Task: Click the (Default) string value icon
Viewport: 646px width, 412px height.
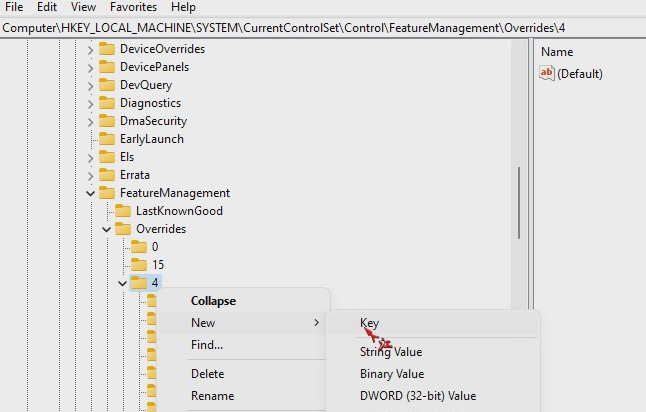Action: coord(547,73)
